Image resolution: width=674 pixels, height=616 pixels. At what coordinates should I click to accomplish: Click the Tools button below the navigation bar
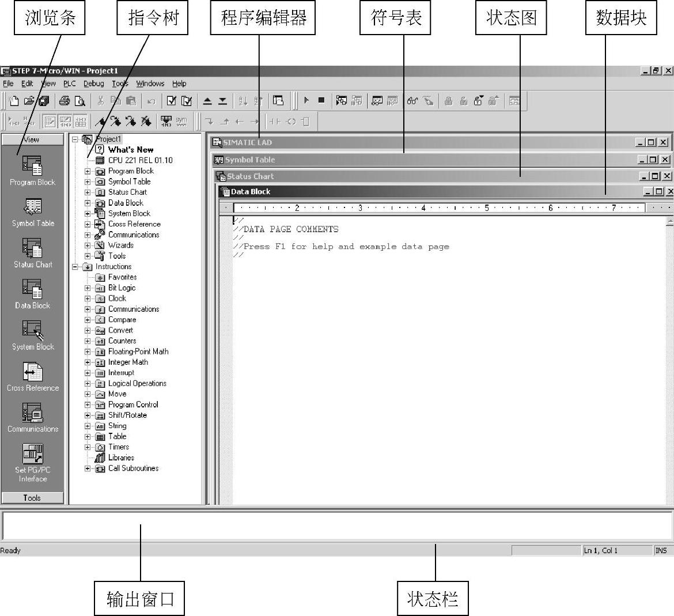[33, 498]
